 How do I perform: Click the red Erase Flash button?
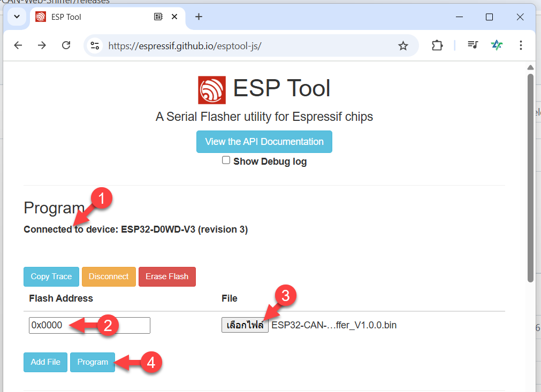click(167, 276)
